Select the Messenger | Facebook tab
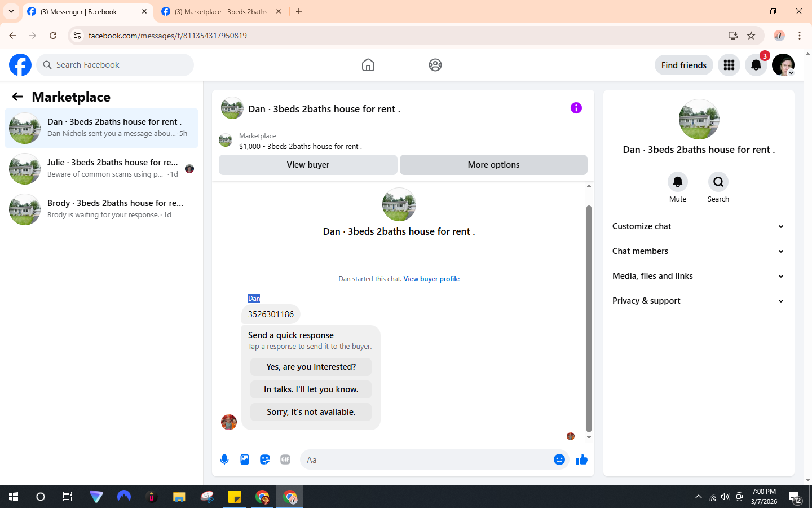 (x=87, y=11)
